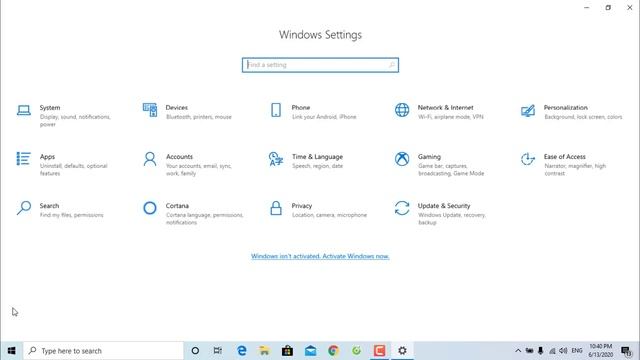Restore down the Settings window
This screenshot has height=360, width=640.
(x=608, y=7)
